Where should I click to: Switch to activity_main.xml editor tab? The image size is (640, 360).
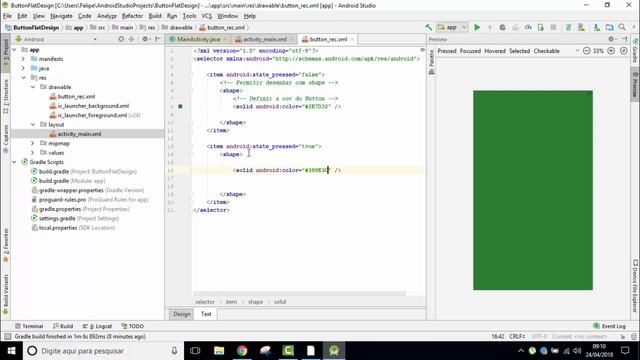click(x=264, y=39)
